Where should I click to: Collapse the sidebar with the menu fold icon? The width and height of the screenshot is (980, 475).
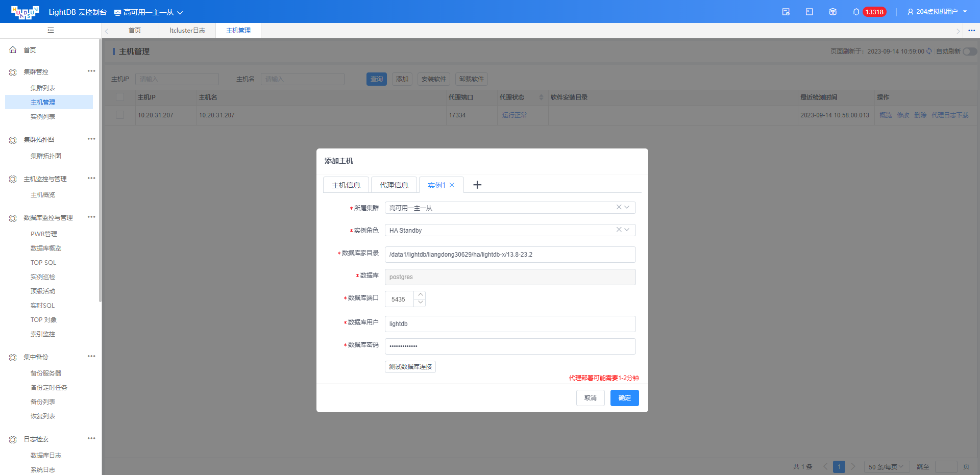(x=51, y=30)
